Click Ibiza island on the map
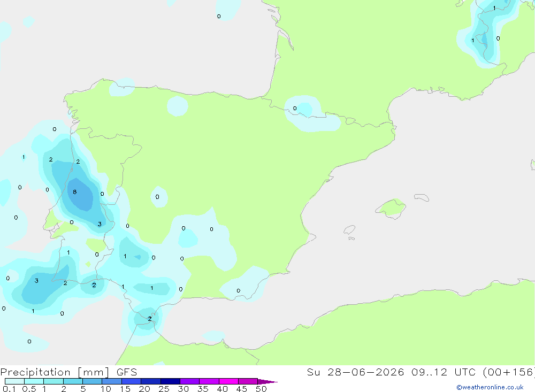 [349, 230]
